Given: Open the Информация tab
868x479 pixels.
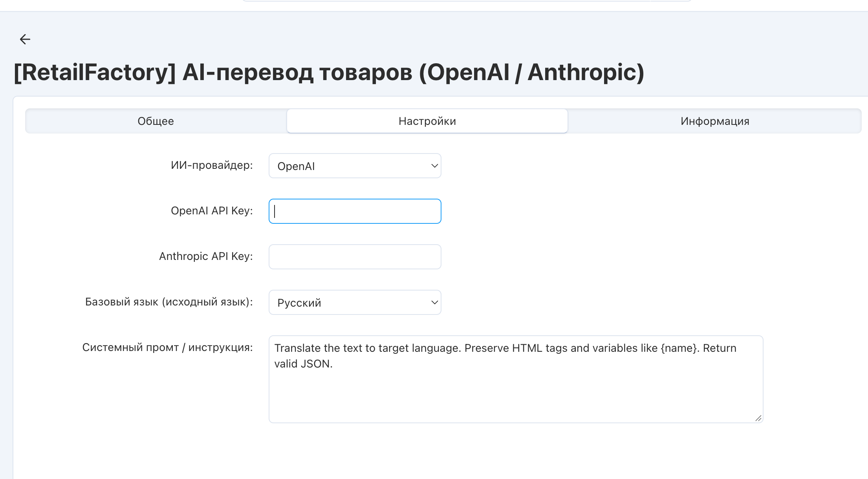Looking at the screenshot, I should click(715, 121).
